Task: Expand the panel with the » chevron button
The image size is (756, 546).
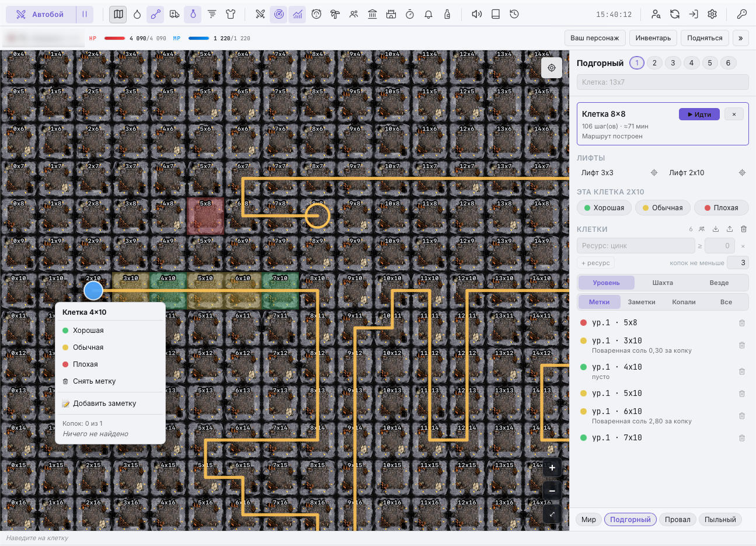Action: click(741, 38)
